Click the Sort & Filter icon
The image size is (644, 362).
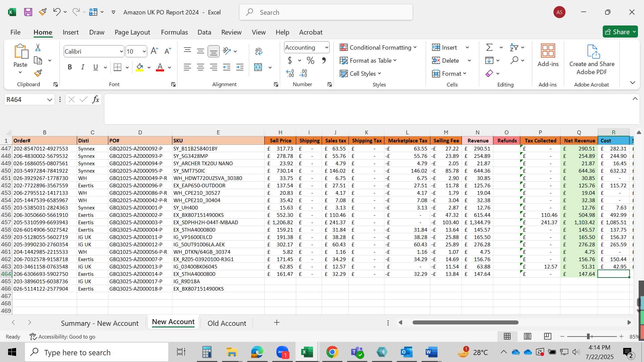coord(514,47)
